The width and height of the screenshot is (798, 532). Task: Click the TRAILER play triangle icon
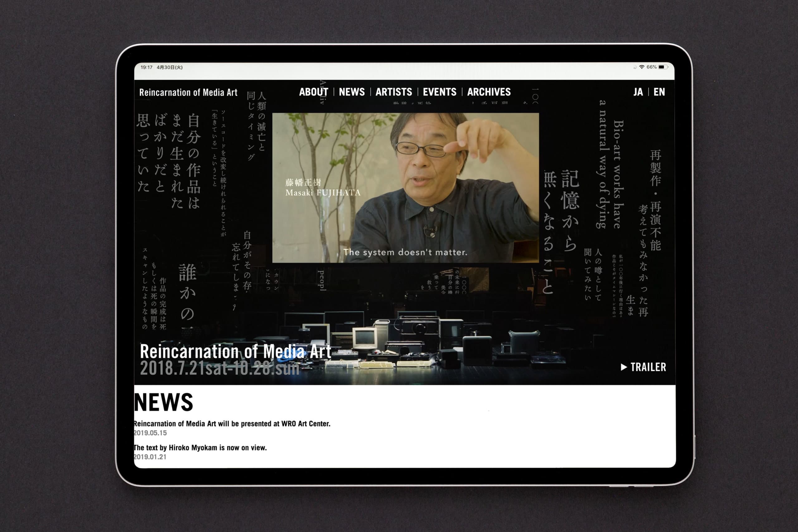624,367
